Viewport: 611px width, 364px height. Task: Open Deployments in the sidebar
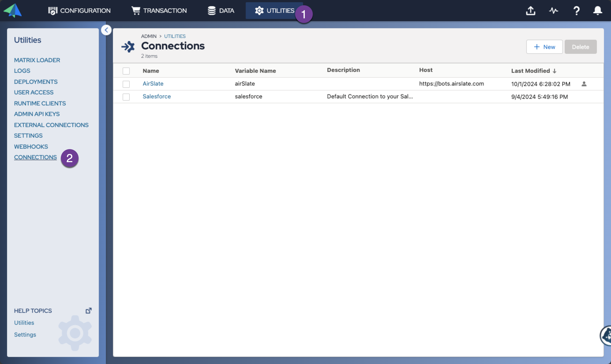pyautogui.click(x=36, y=82)
